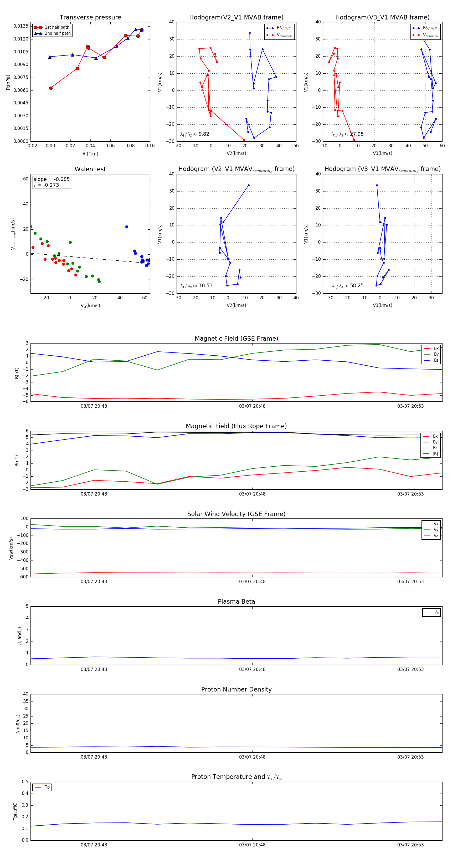Click the 'Plasma Beta' plot title
The height and width of the screenshot is (868, 473).
pyautogui.click(x=236, y=602)
